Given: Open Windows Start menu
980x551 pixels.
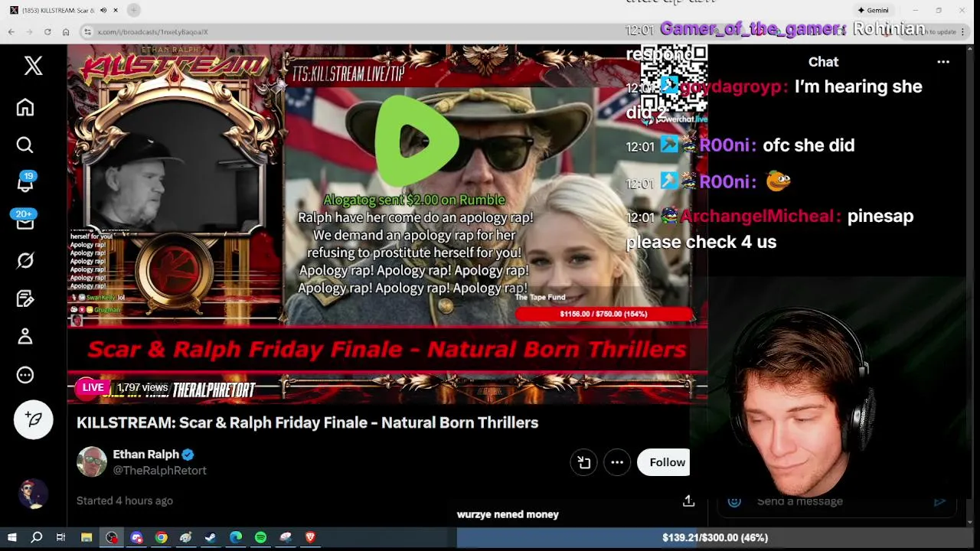Looking at the screenshot, I should (x=11, y=537).
